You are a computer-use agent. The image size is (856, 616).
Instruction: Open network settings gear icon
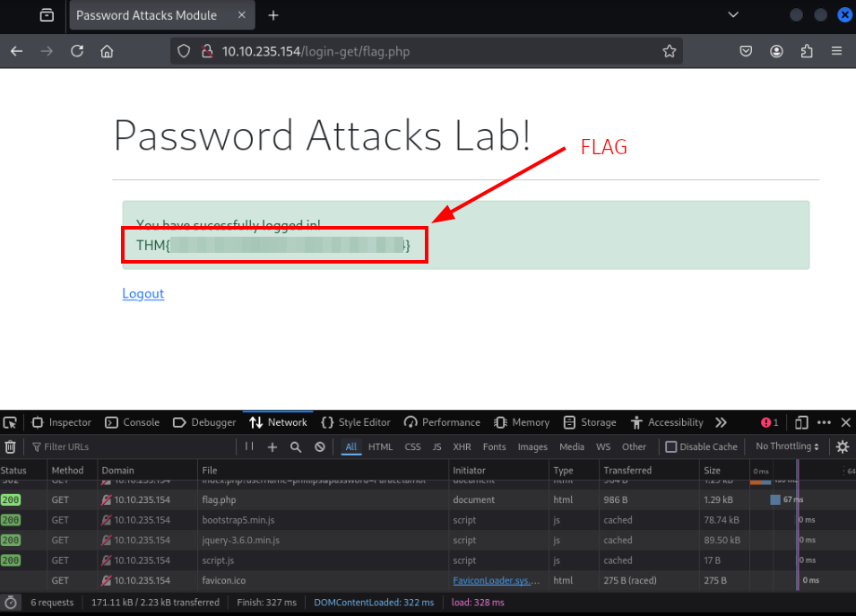[843, 447]
